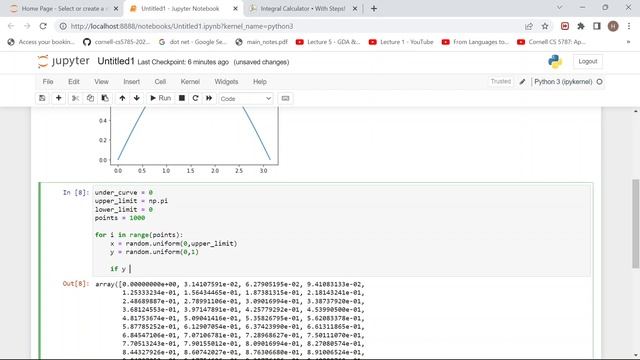Open the 'Cornell CS 5787' bookmark
The height and width of the screenshot is (360, 640).
pyautogui.click(x=552, y=42)
